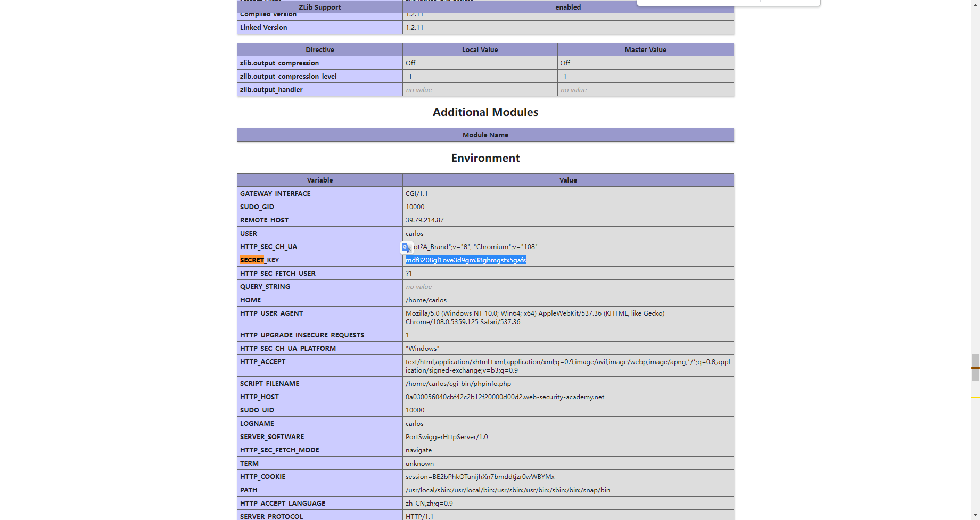
Task: Click the HTTP_HOST variable cell
Action: pos(320,397)
